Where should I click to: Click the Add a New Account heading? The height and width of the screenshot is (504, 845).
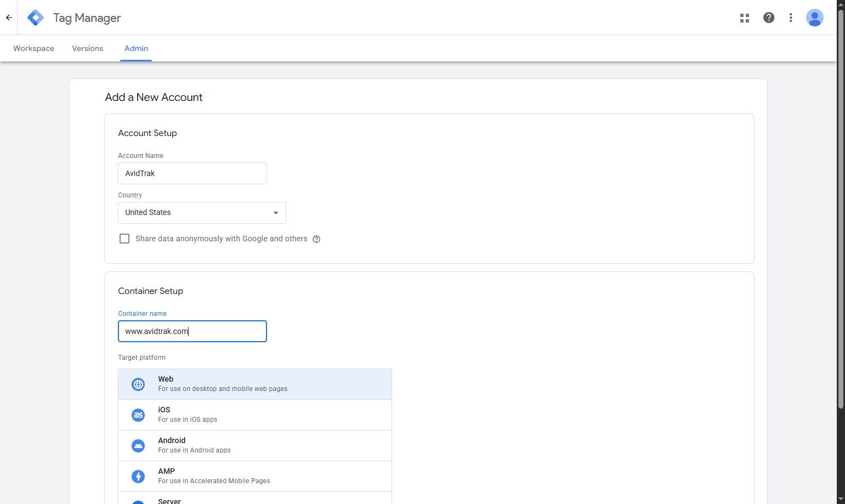pyautogui.click(x=154, y=97)
